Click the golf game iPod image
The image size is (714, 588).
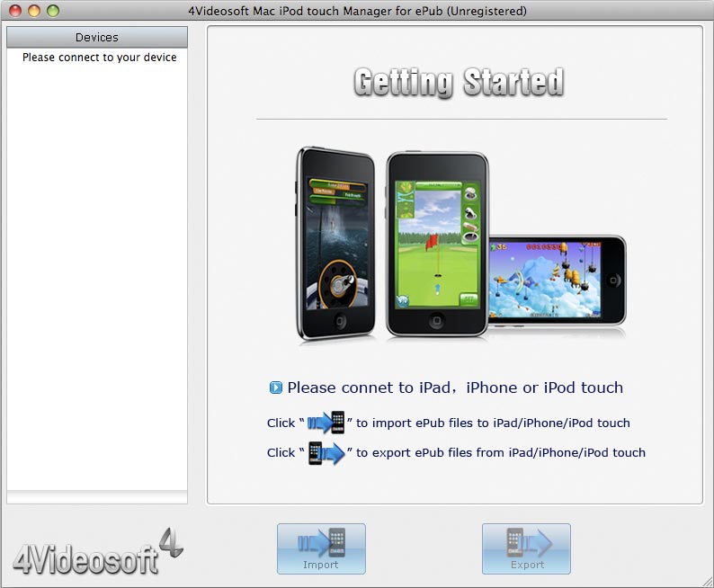(x=437, y=245)
